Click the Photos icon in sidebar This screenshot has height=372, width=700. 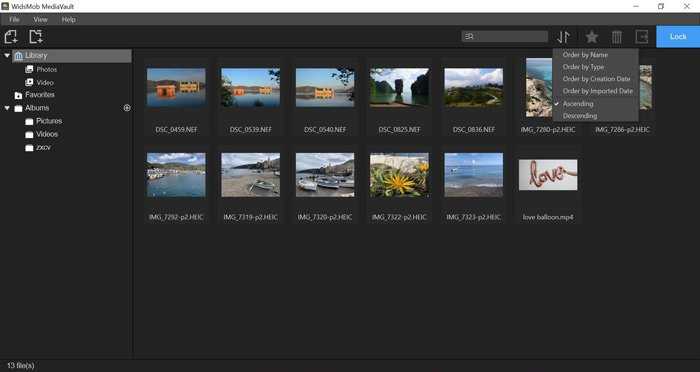29,69
